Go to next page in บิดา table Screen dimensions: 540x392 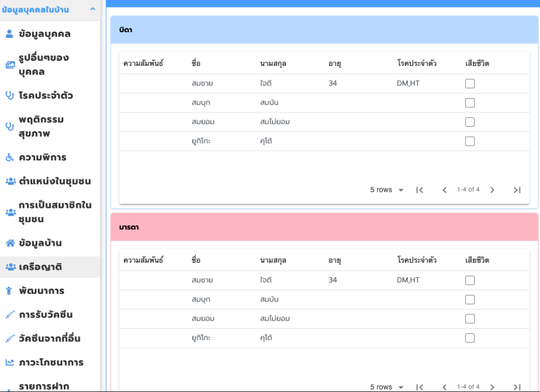pyautogui.click(x=492, y=190)
